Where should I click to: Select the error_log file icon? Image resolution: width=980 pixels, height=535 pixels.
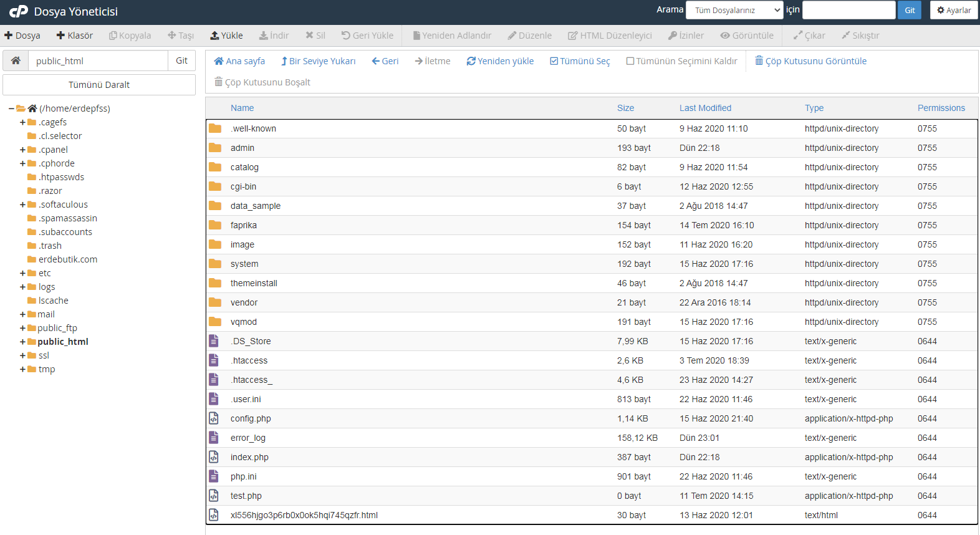214,438
